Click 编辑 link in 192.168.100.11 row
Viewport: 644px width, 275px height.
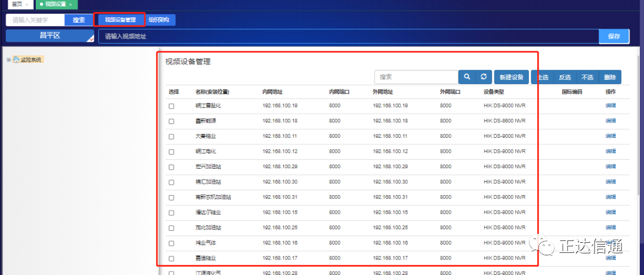tap(611, 136)
